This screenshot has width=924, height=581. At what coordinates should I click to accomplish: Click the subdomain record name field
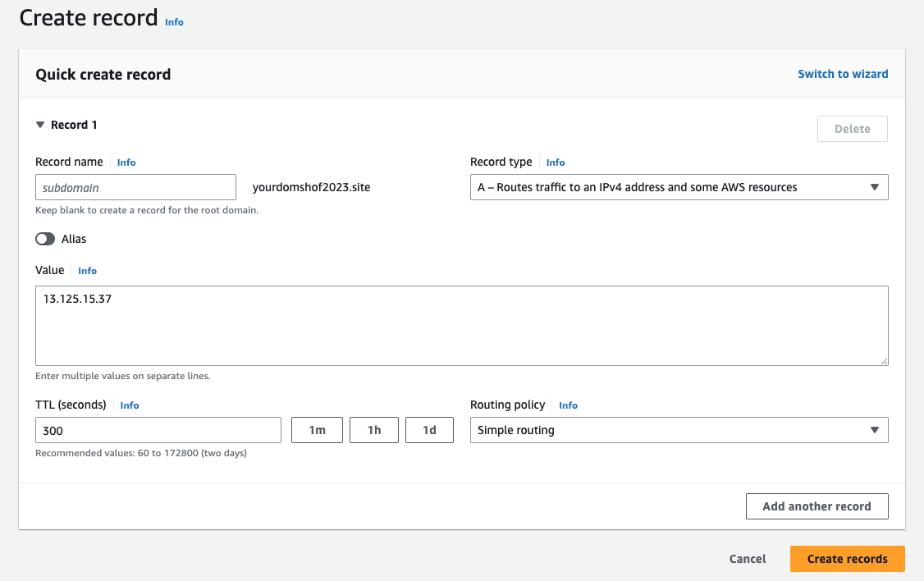tap(135, 187)
